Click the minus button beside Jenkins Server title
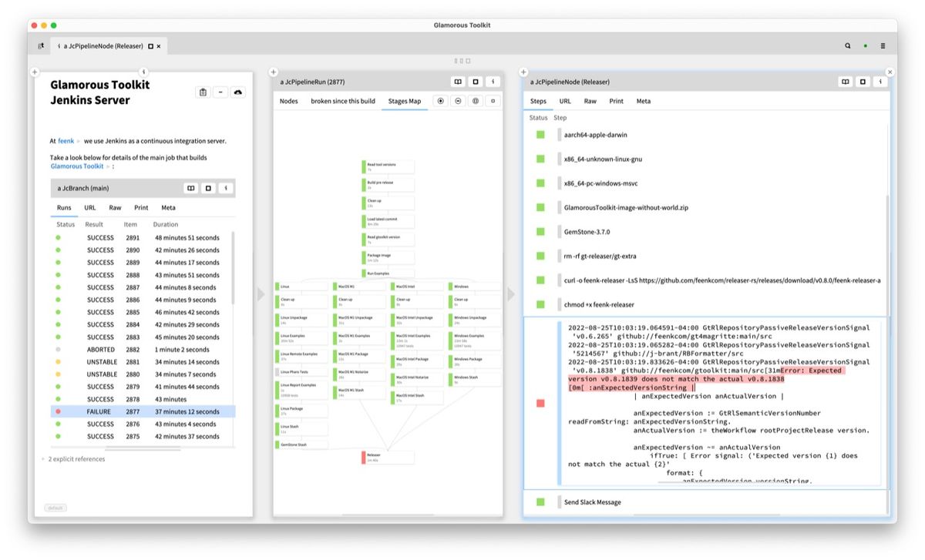The height and width of the screenshot is (560, 925). pyautogui.click(x=220, y=92)
